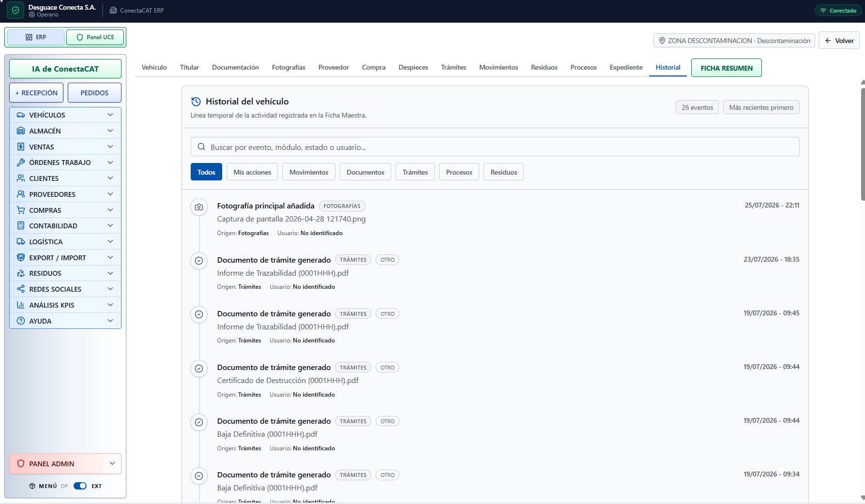Image resolution: width=865 pixels, height=504 pixels.
Task: Filter history by Mis acciones
Action: (x=252, y=172)
